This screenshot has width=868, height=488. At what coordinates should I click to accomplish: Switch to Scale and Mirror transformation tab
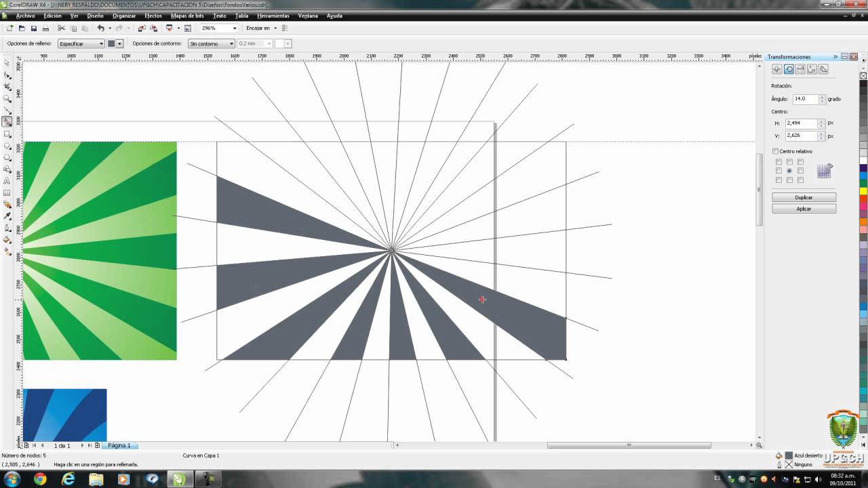[800, 69]
